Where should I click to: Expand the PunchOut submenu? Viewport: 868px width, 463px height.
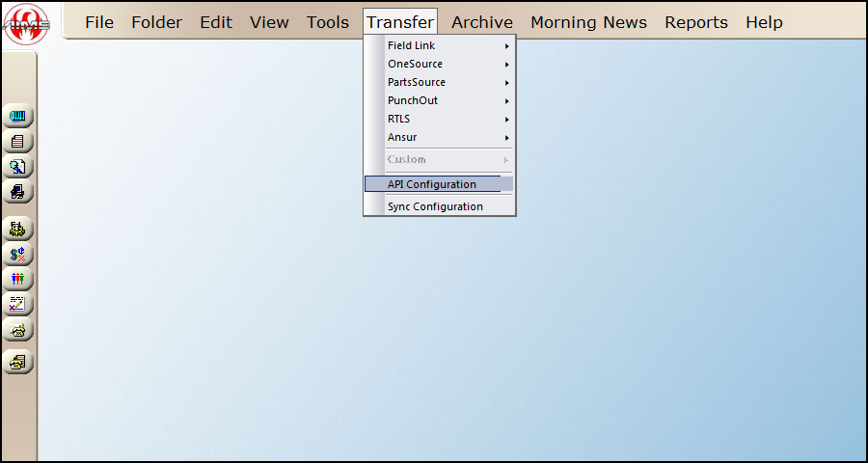(x=439, y=100)
